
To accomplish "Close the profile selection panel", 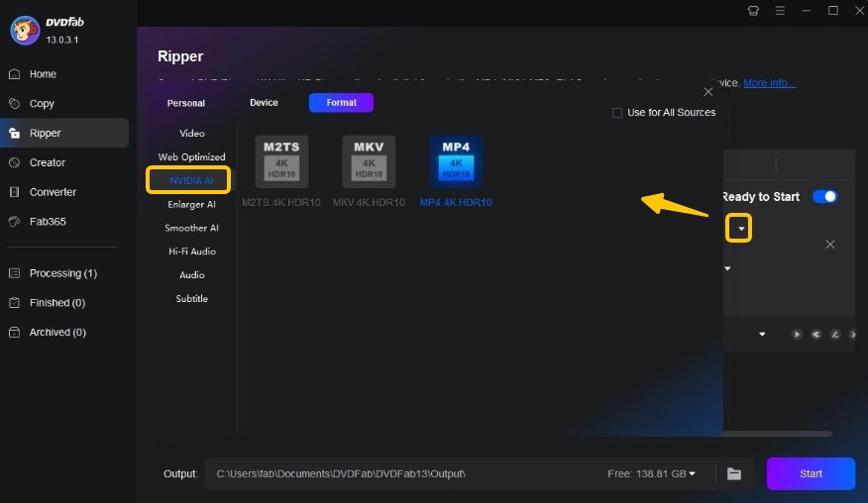I will pyautogui.click(x=708, y=92).
